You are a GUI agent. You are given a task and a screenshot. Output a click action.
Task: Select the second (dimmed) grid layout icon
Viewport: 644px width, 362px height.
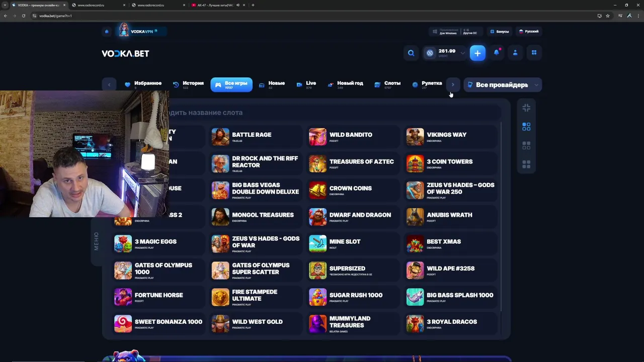pos(526,145)
